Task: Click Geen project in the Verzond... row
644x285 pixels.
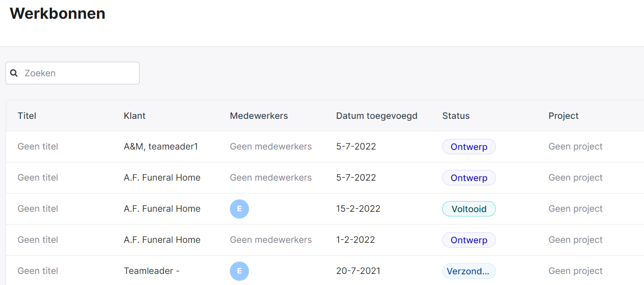Action: tap(575, 271)
